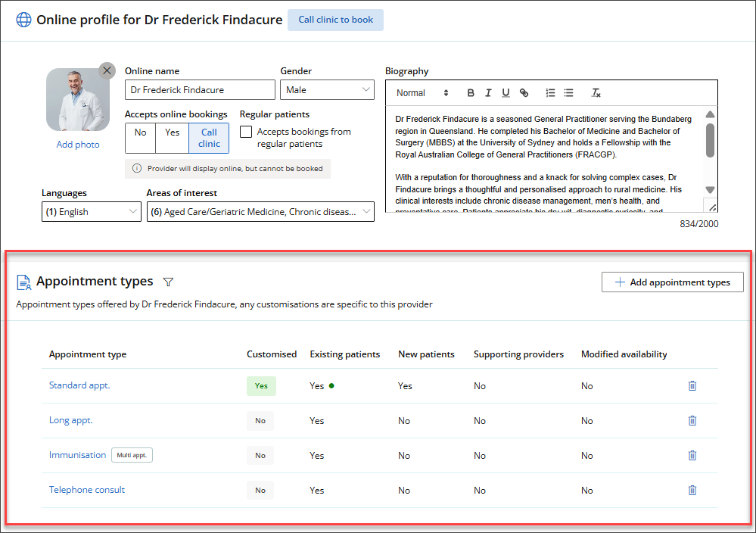756x533 pixels.
Task: Create a numbered list in Biography
Action: pos(550,93)
